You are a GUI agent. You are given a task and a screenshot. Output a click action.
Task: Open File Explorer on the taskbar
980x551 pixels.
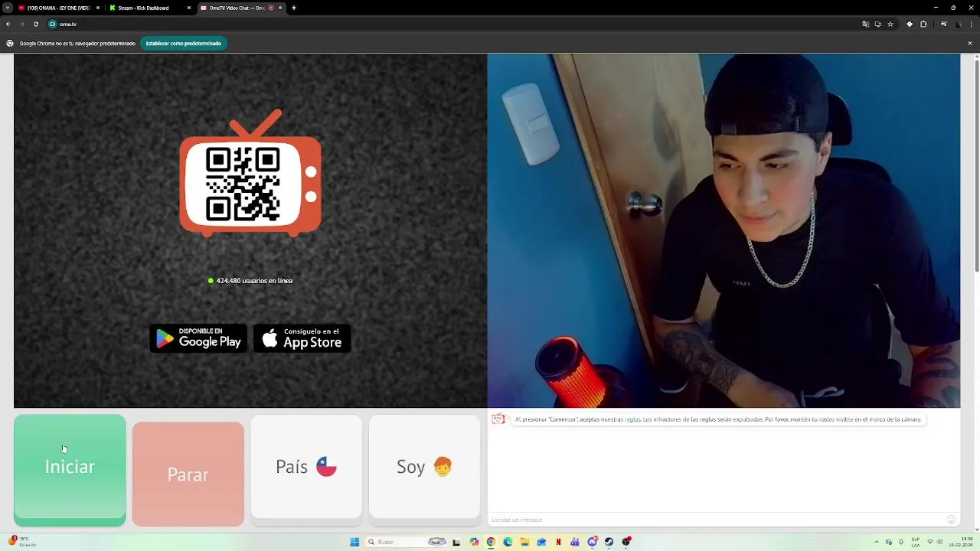pyautogui.click(x=524, y=542)
